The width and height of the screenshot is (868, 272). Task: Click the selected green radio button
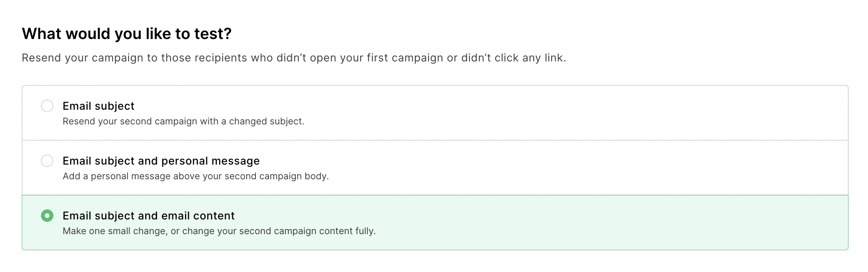tap(47, 216)
